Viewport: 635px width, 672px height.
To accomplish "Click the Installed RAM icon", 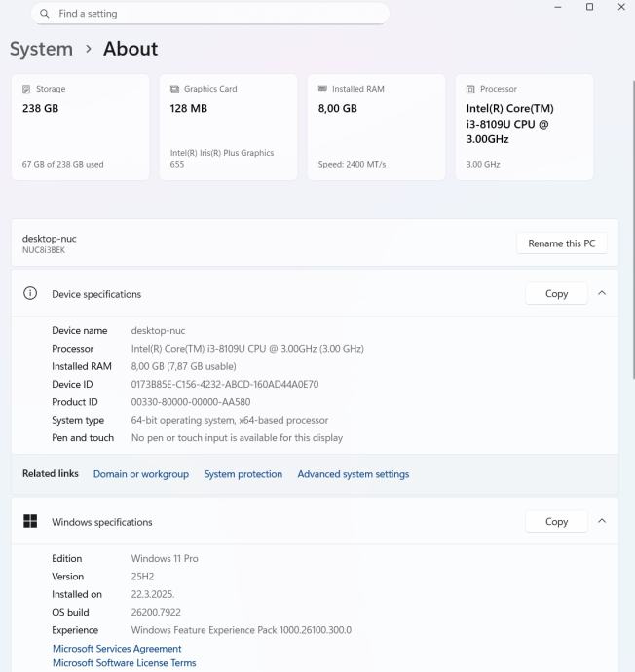I will [322, 89].
